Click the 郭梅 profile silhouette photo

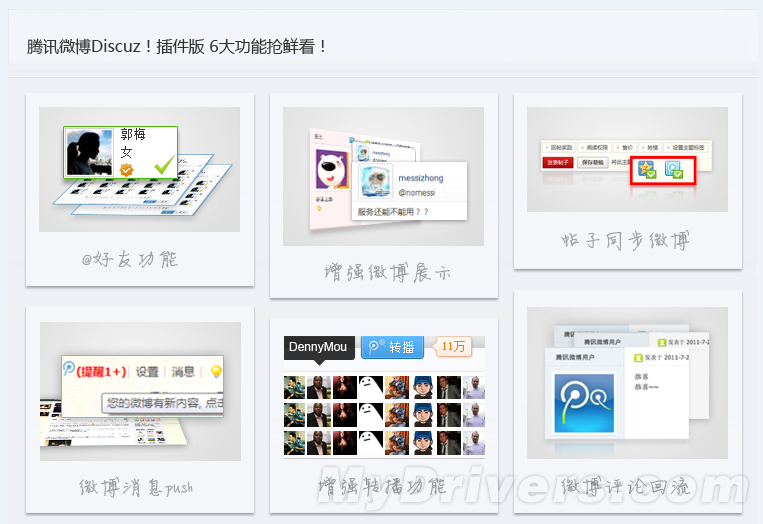click(90, 152)
